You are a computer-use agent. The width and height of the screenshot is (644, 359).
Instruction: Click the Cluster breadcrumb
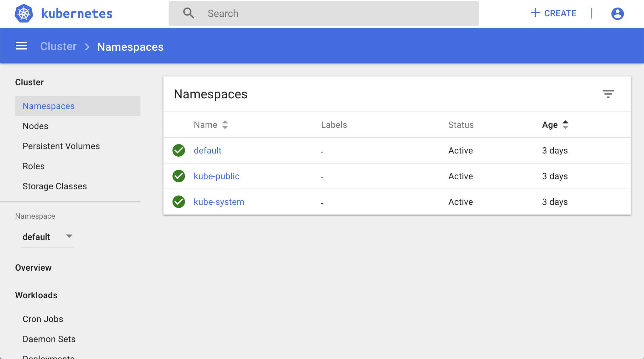coord(58,46)
